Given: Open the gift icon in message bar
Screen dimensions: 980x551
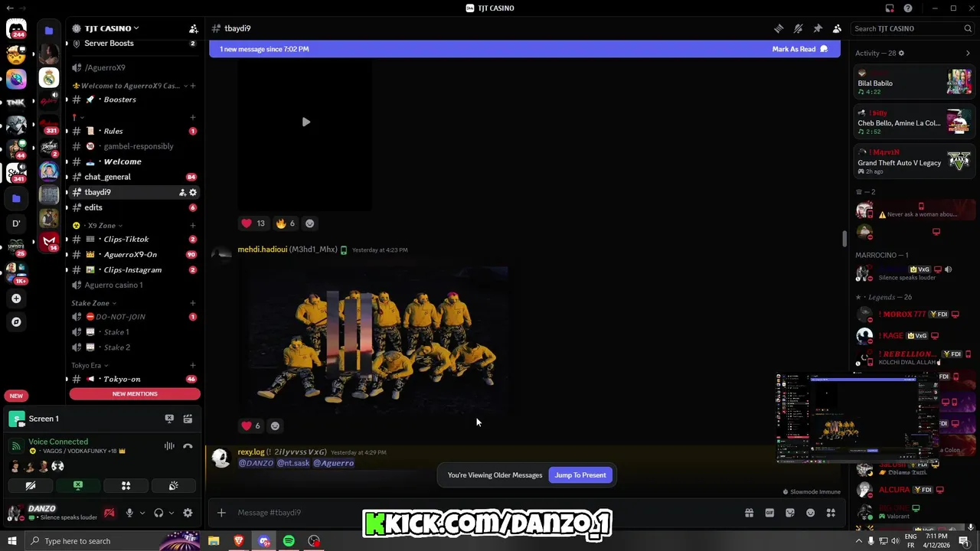Looking at the screenshot, I should (x=749, y=513).
